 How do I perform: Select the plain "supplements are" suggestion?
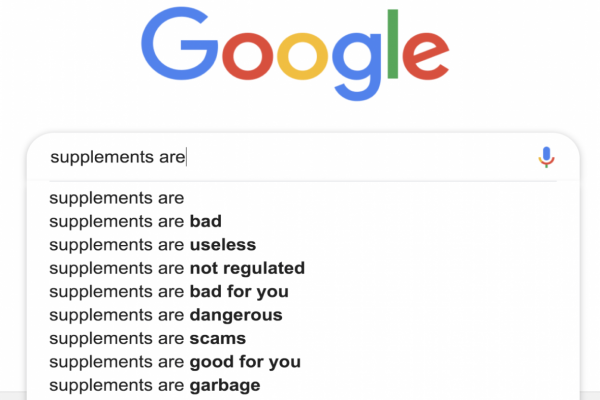[117, 198]
